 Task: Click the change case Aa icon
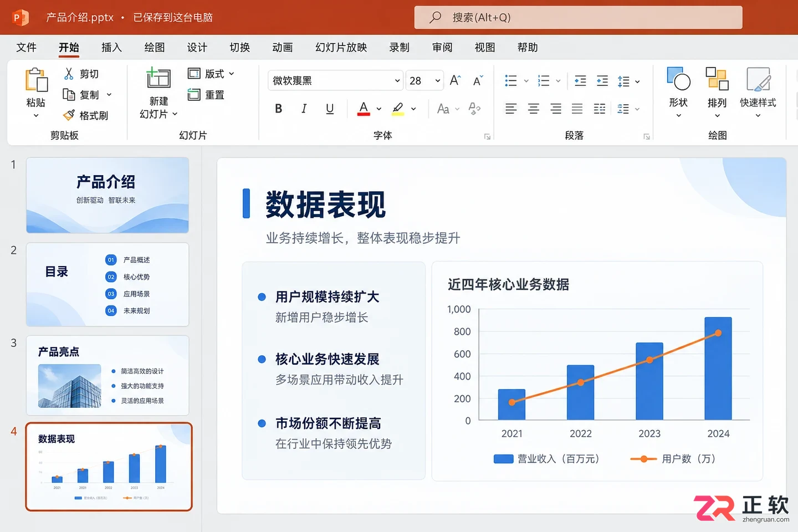coord(443,109)
